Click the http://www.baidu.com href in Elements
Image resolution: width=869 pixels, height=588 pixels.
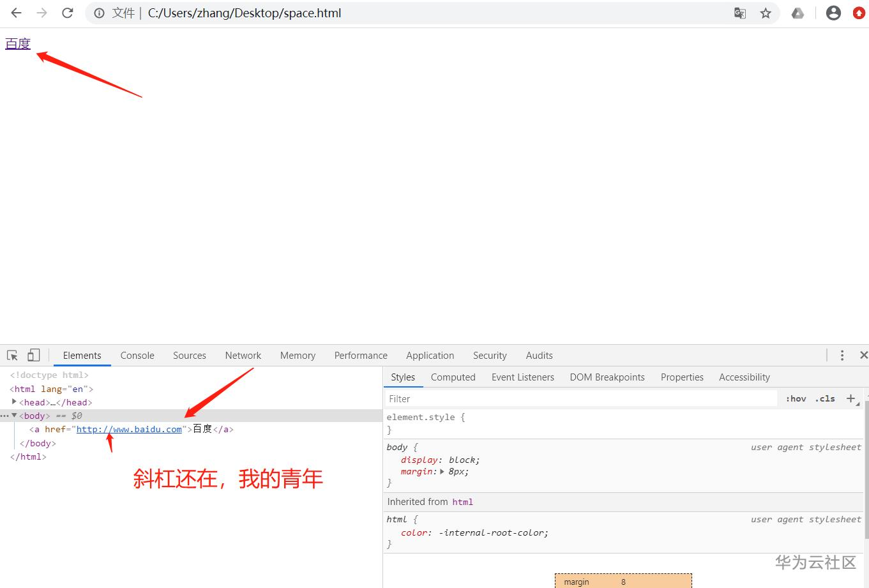[129, 430]
